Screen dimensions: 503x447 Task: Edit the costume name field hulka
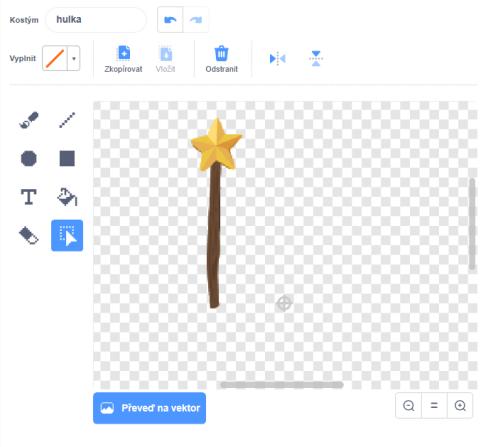[x=96, y=20]
